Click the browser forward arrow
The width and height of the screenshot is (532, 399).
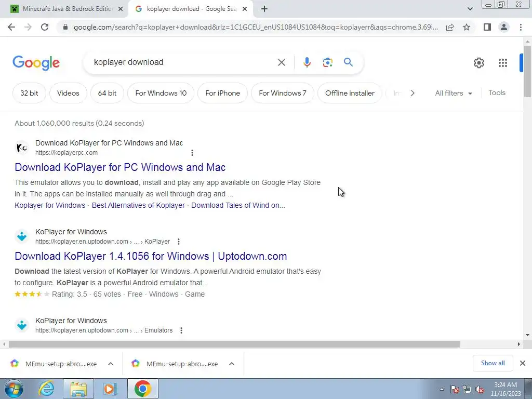pyautogui.click(x=28, y=27)
